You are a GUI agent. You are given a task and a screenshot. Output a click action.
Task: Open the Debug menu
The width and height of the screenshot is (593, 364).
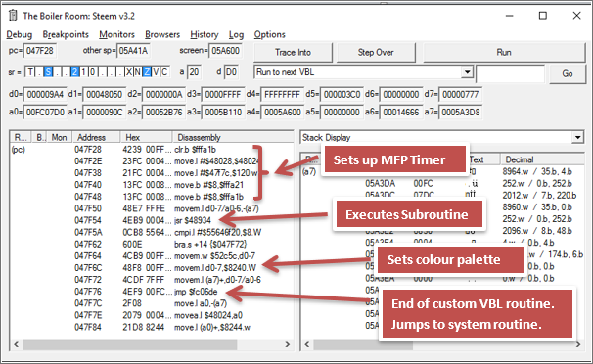tap(20, 35)
